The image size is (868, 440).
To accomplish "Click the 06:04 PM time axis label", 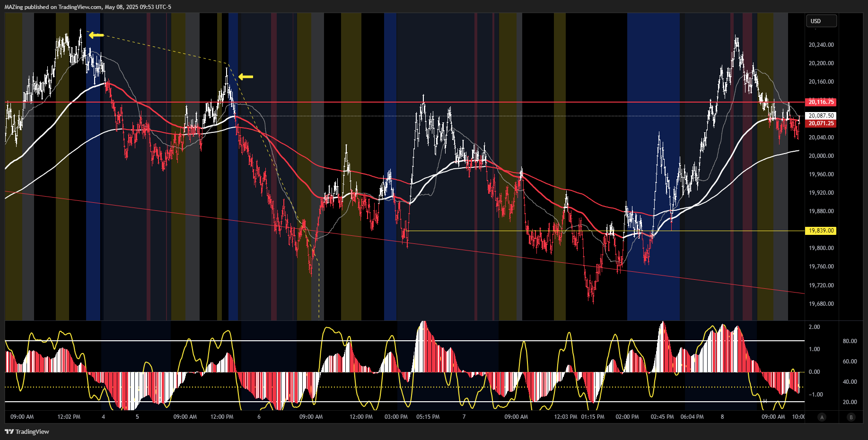I will pos(692,417).
